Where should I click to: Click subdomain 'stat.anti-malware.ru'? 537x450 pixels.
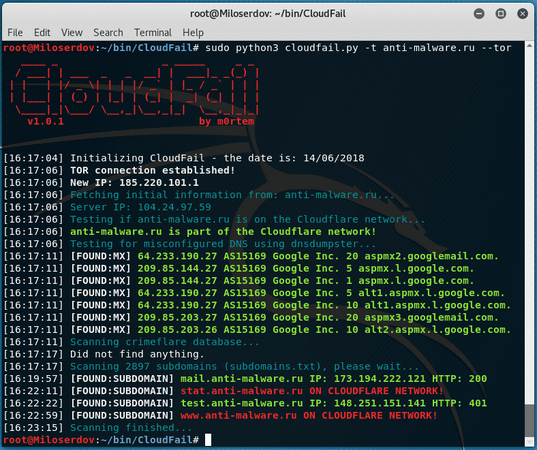pyautogui.click(x=241, y=391)
